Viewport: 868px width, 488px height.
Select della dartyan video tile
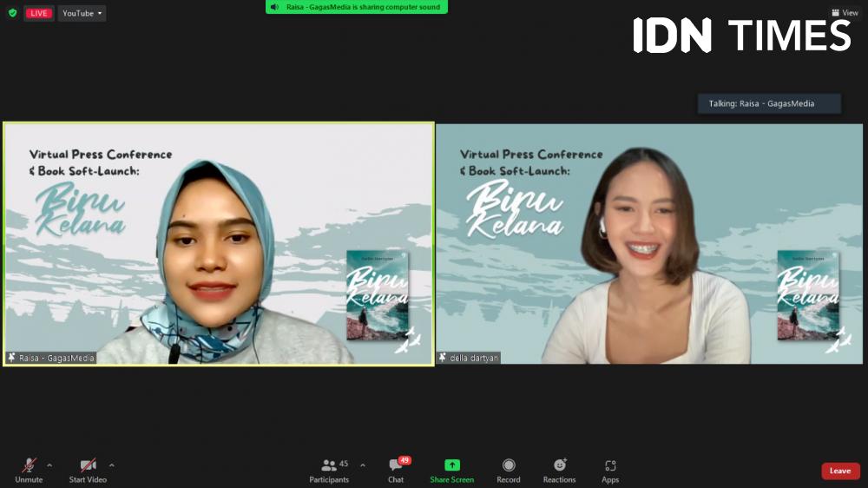point(649,244)
